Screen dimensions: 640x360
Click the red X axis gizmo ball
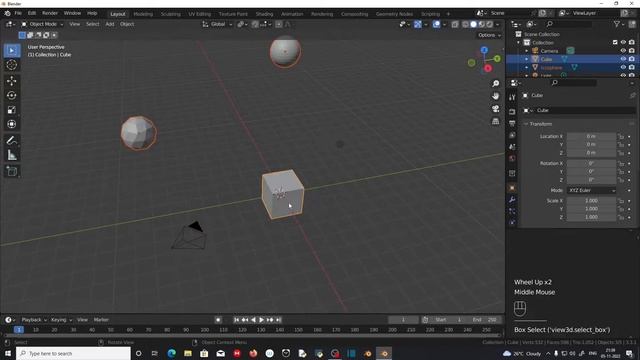click(488, 69)
